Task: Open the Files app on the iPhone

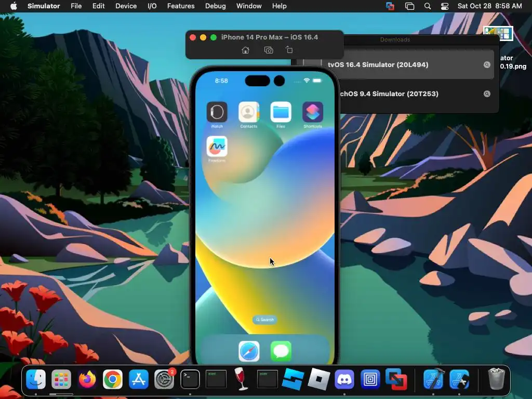Action: [x=281, y=112]
